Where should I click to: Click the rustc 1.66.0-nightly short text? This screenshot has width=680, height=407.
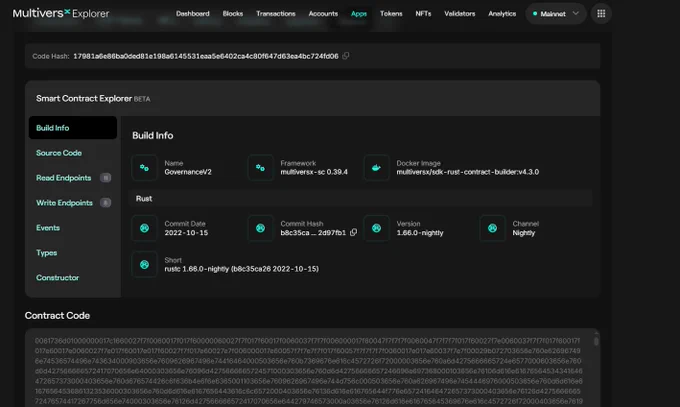(x=242, y=269)
